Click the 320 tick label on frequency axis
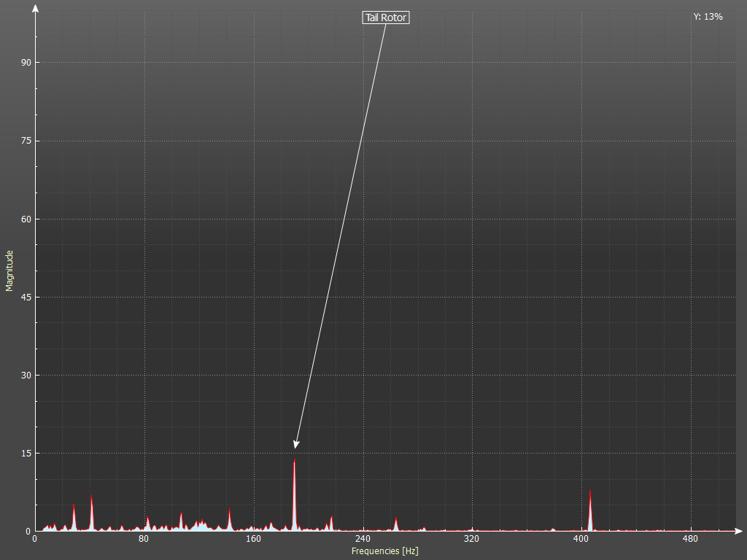This screenshot has height=560, width=747. point(471,540)
